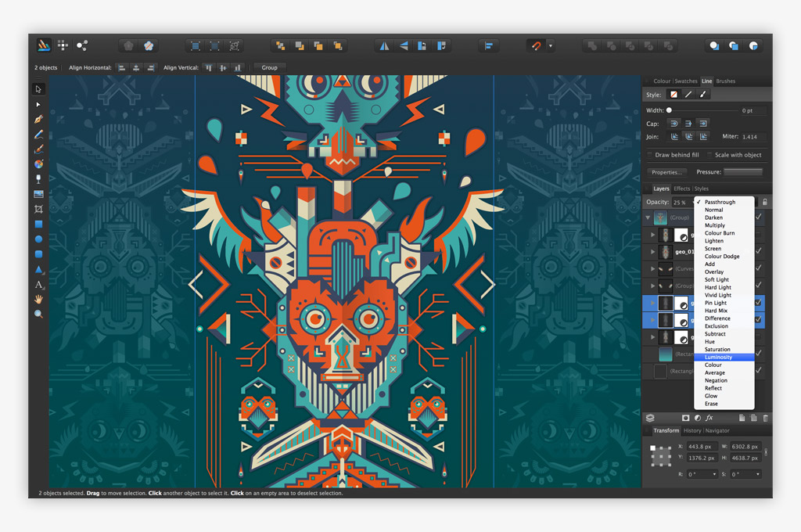Align Horizontal left icon
Screen dimensions: 801x532
pyautogui.click(x=121, y=67)
